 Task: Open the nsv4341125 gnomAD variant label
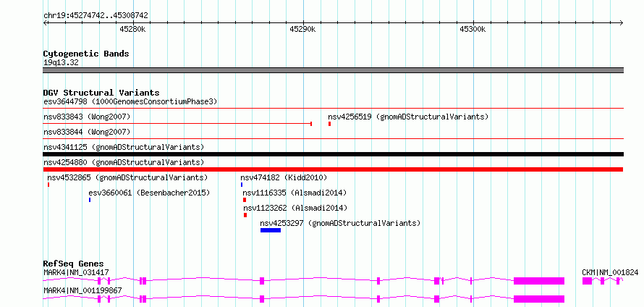click(x=124, y=147)
